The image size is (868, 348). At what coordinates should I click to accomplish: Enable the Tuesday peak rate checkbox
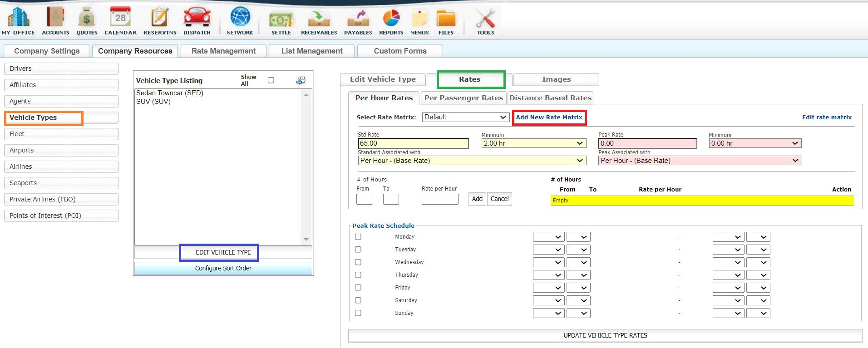(x=358, y=250)
